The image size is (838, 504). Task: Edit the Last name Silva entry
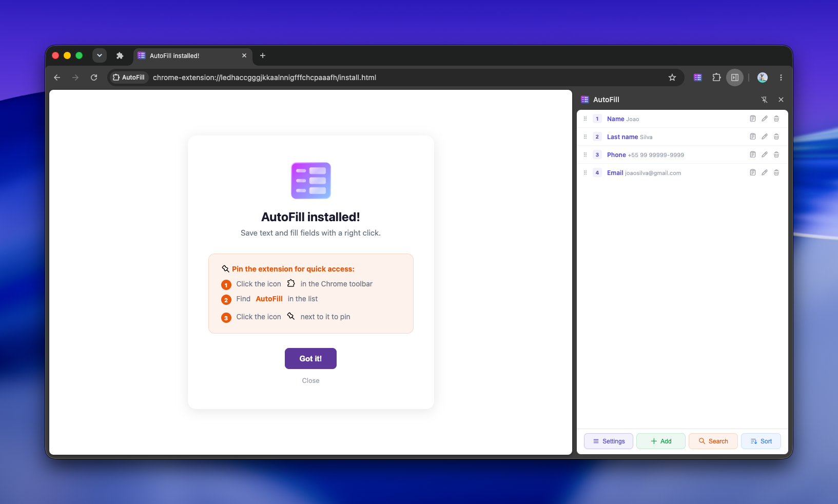coord(765,137)
